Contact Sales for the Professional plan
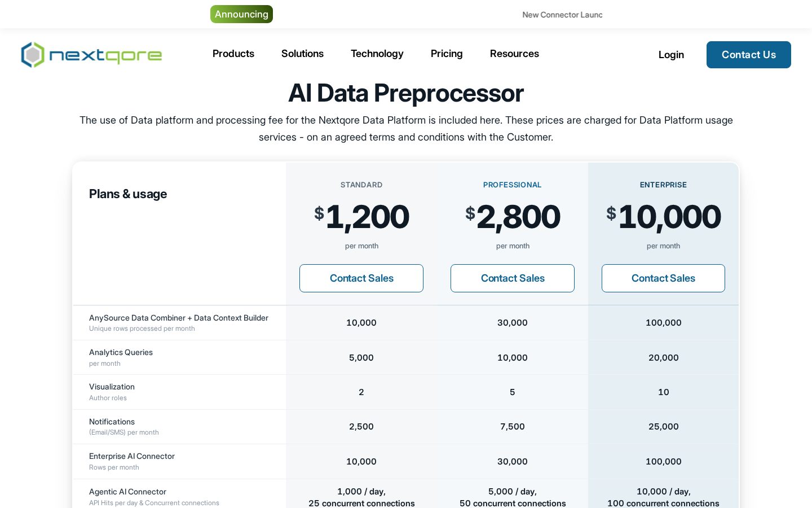Image resolution: width=812 pixels, height=508 pixels. (513, 278)
